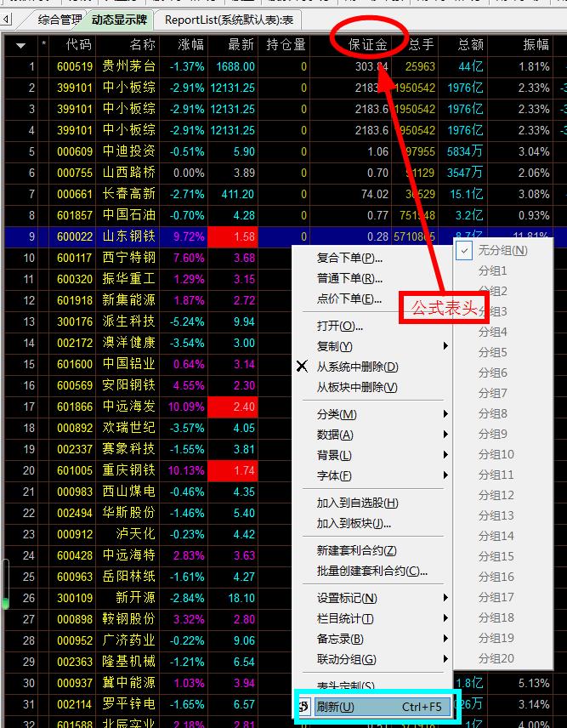Select 分组10 in the group submenu
The image size is (567, 728).
[496, 454]
